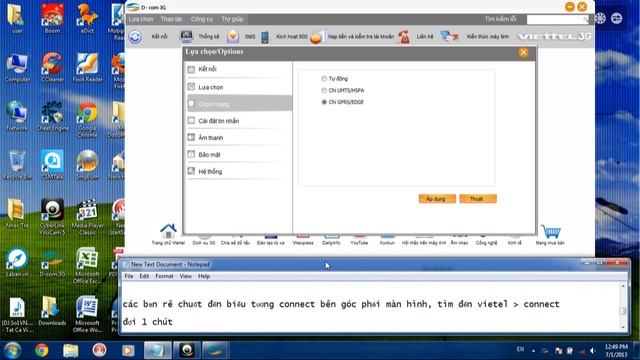
Task: Select Chỉ GPRS/EDGE radio button
Action: (324, 102)
